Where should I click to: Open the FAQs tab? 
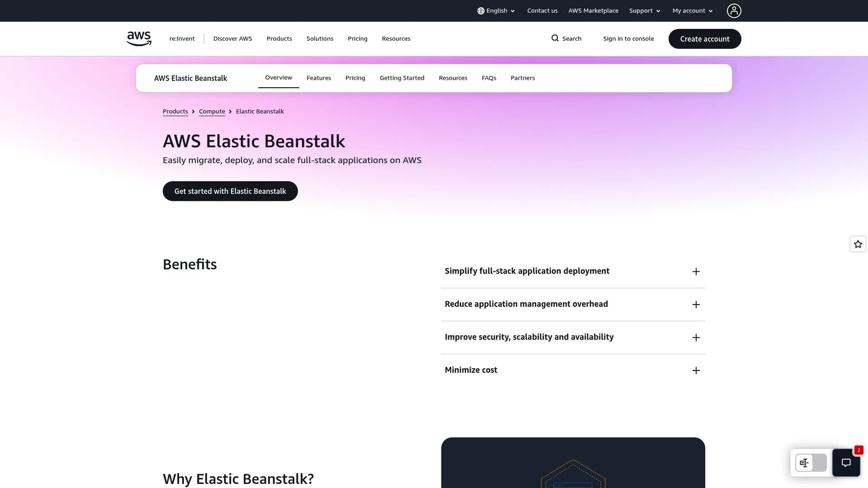[489, 78]
